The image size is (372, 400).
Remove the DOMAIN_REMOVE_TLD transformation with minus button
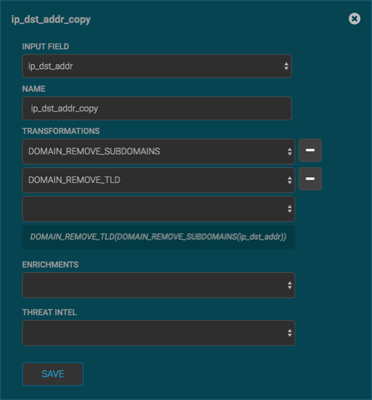pyautogui.click(x=310, y=179)
